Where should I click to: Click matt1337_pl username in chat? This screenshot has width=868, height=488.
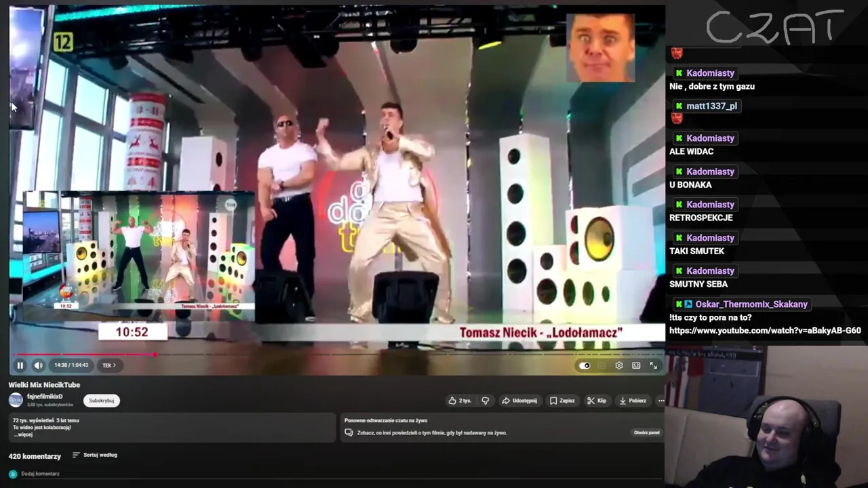pyautogui.click(x=711, y=106)
